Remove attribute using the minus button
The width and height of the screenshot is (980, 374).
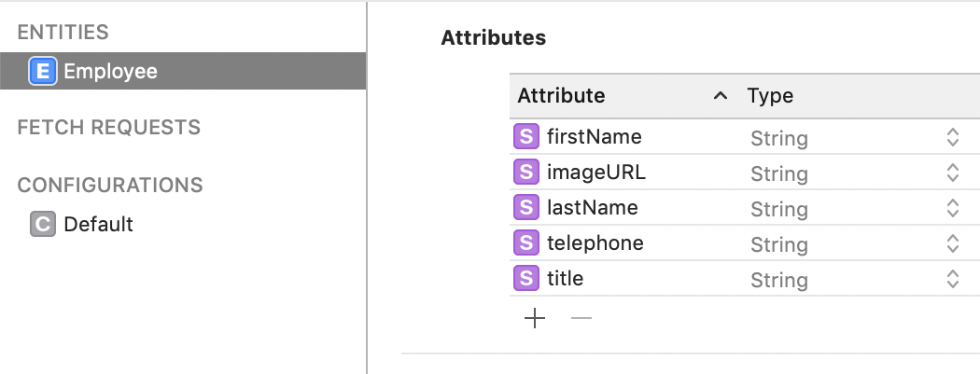pos(581,319)
